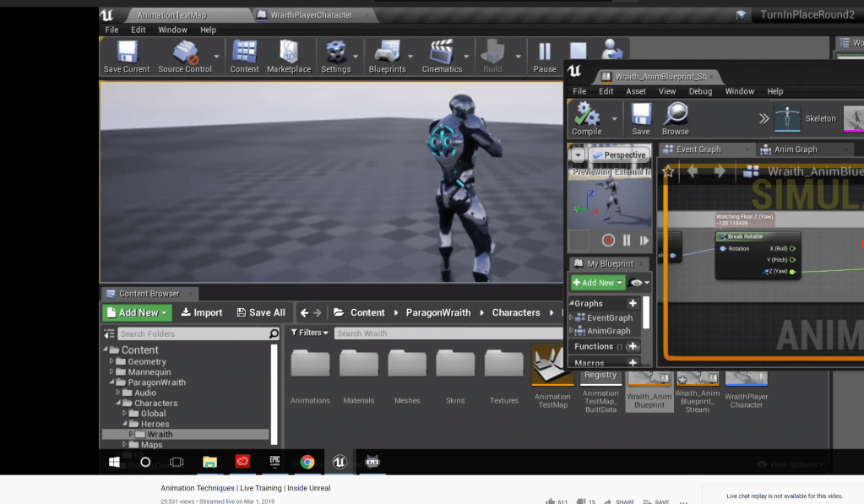Open the Debug menu in the blueprint editor
This screenshot has width=864, height=504.
coord(700,91)
